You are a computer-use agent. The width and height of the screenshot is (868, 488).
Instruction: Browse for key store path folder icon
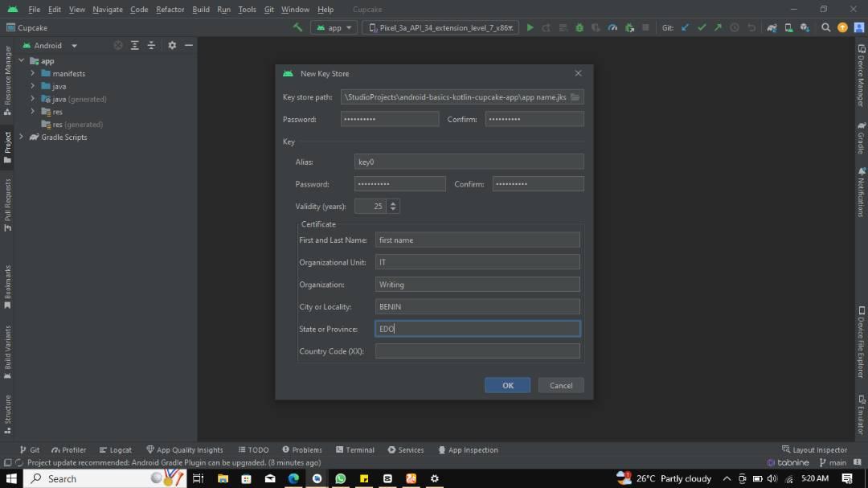click(575, 97)
